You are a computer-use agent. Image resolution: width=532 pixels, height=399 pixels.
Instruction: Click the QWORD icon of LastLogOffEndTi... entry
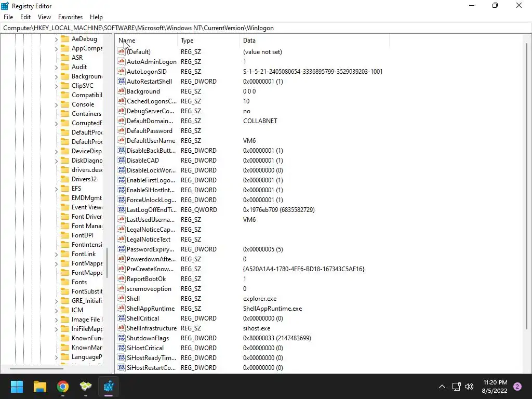122,210
